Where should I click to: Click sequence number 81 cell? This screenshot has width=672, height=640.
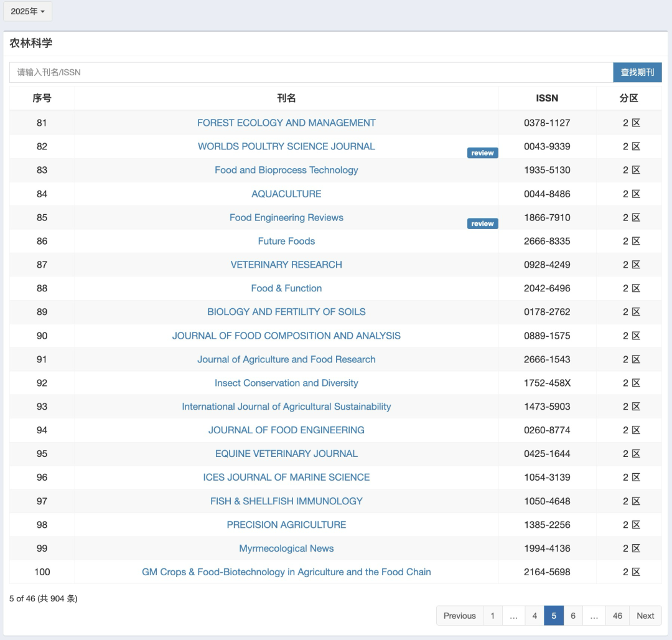coord(42,123)
